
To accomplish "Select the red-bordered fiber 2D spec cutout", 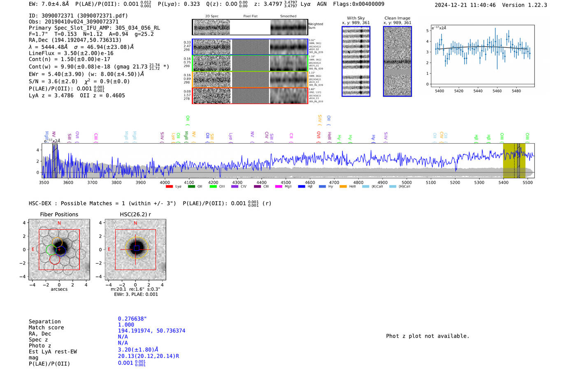I will coord(212,96).
